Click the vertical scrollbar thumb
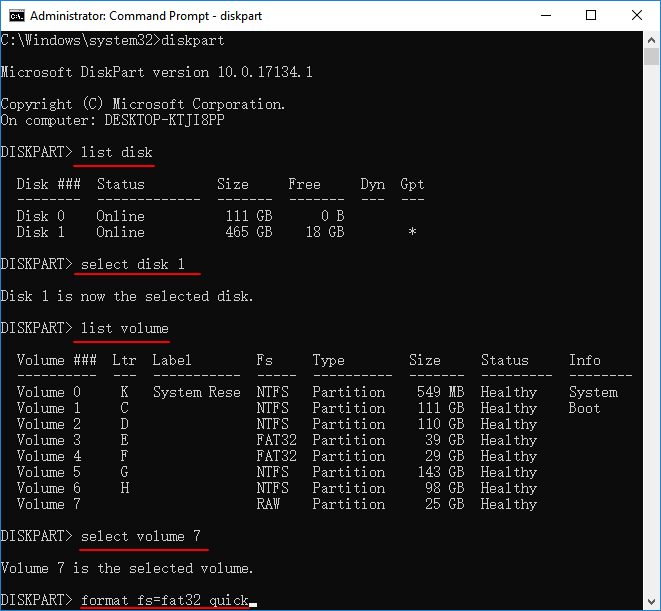Image resolution: width=661 pixels, height=611 pixels. click(651, 300)
